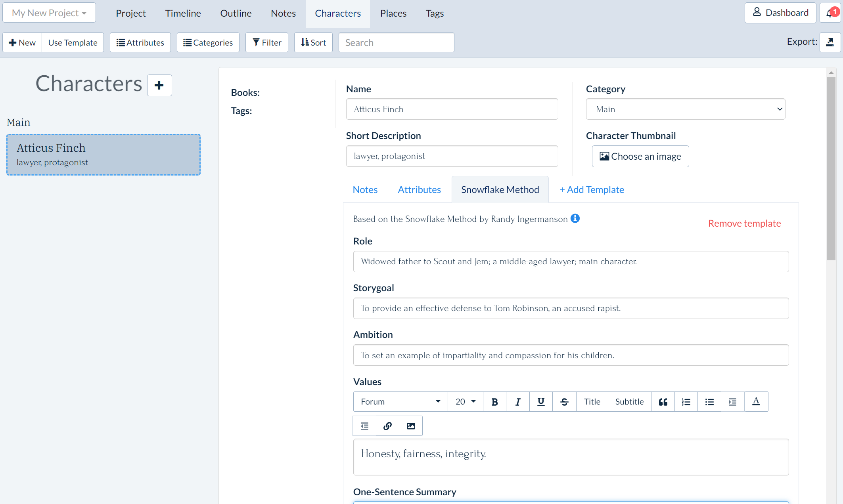This screenshot has width=843, height=504.
Task: Click the Insert link icon
Action: point(388,426)
